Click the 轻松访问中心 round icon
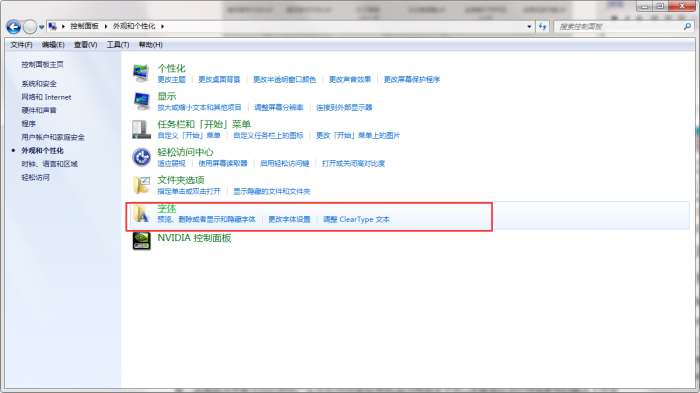This screenshot has height=393, width=700. click(x=142, y=157)
